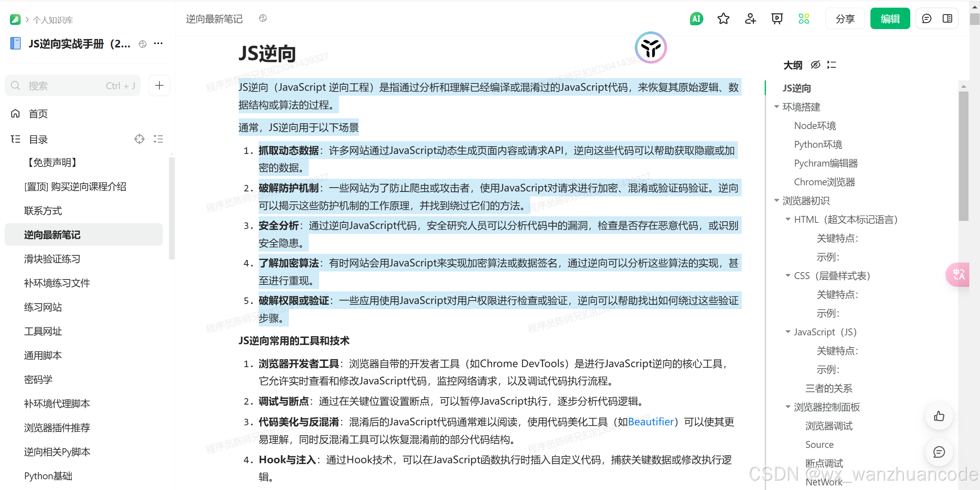Collapse the 环境搭建 outline section

[777, 107]
